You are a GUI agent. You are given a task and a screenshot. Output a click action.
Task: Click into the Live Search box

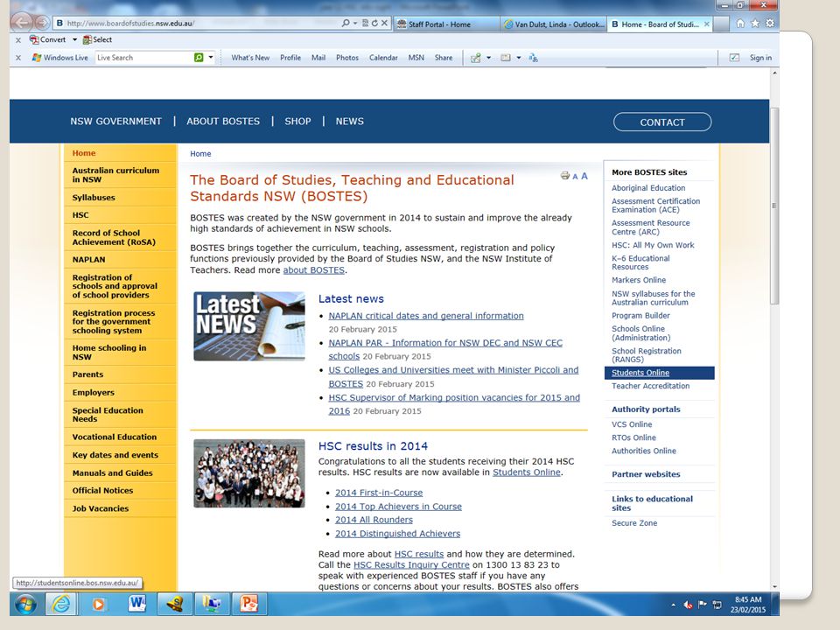(x=143, y=58)
